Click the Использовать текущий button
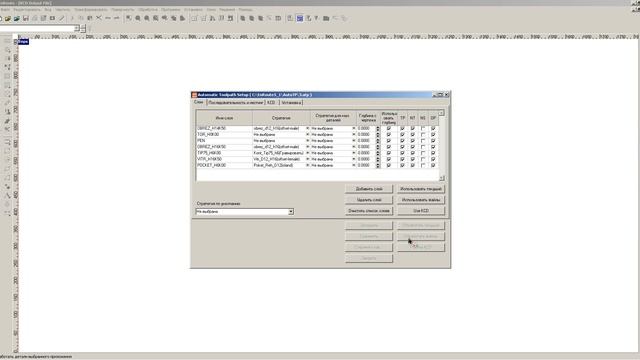Viewport: 640px width, 360px height. (x=421, y=189)
